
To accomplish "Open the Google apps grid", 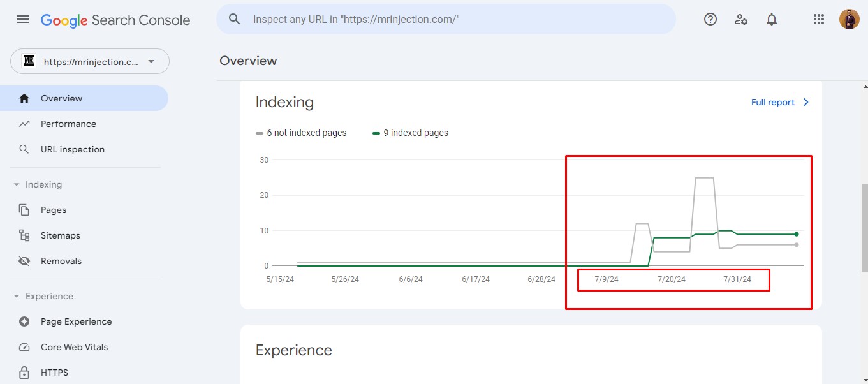I will point(819,20).
